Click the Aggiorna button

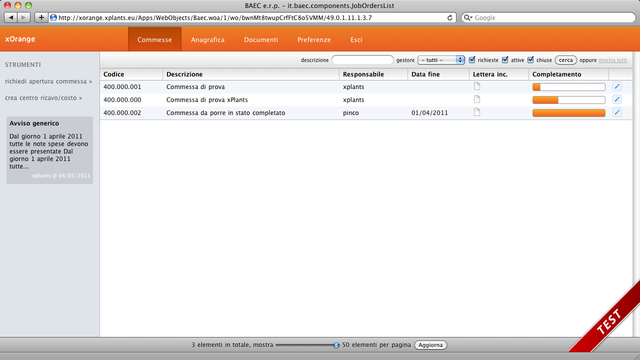431,345
